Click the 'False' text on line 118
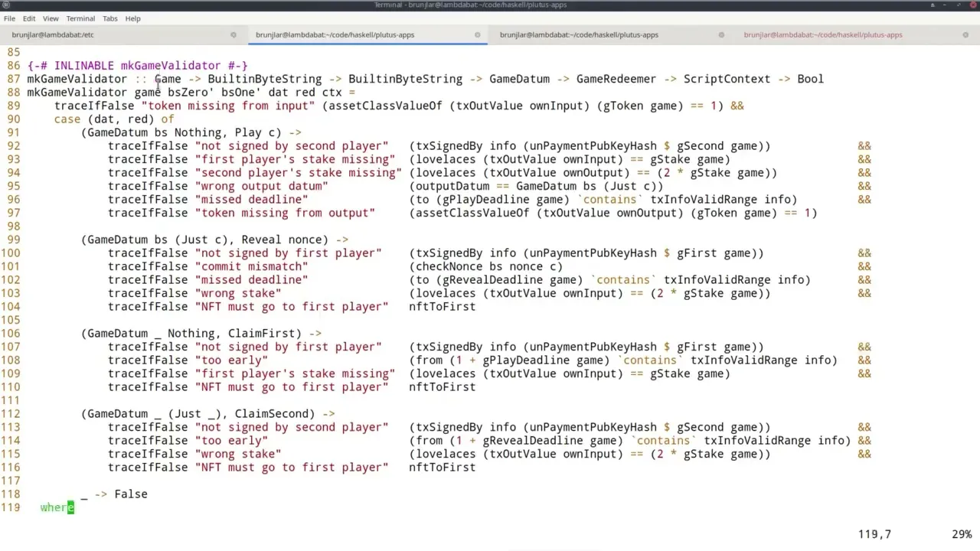The image size is (980, 551). click(x=131, y=494)
